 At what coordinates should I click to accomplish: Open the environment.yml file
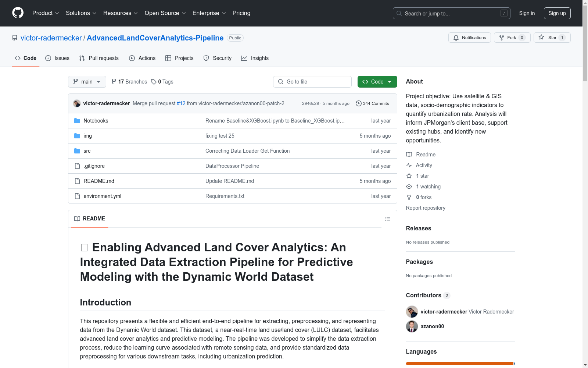pos(102,196)
